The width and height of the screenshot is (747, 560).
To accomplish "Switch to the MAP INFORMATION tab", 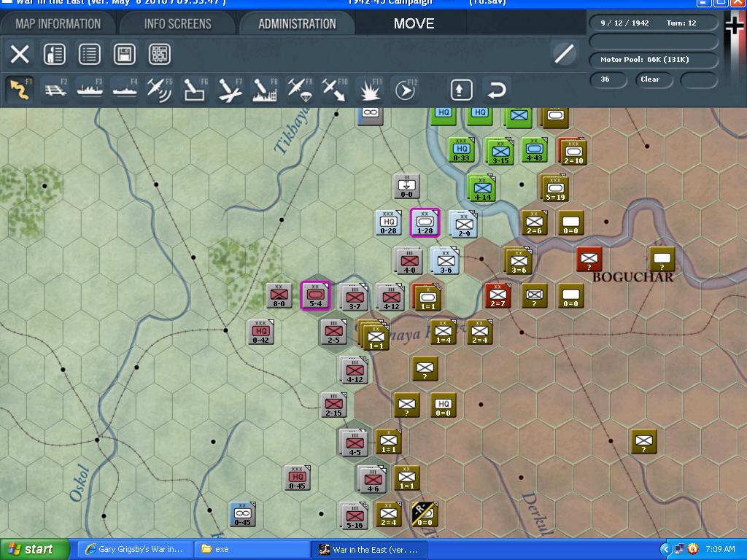I will 58,24.
